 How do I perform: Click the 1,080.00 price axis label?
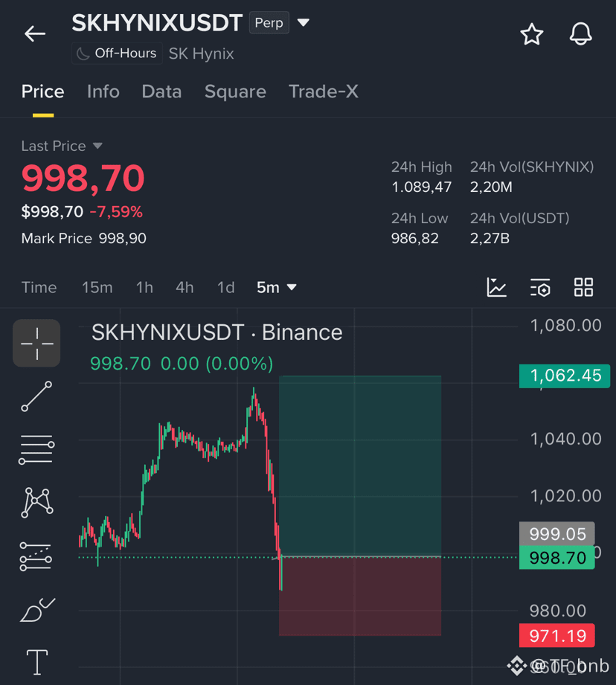pyautogui.click(x=565, y=326)
